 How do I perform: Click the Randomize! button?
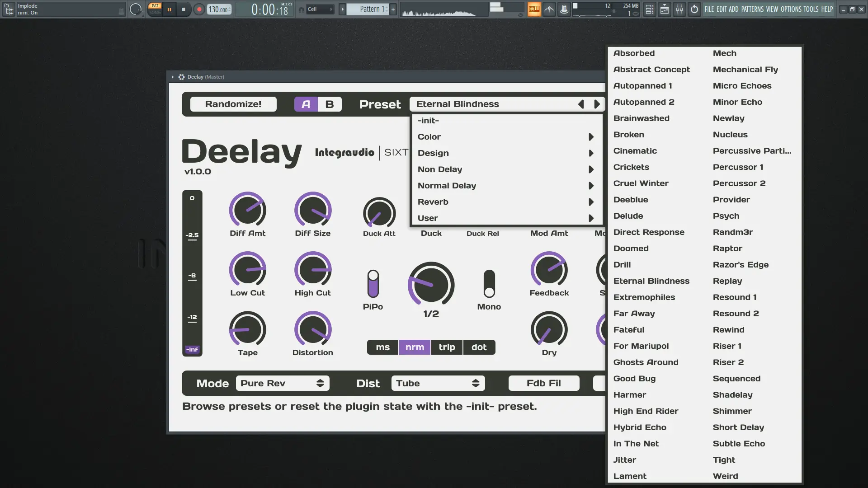tap(233, 104)
